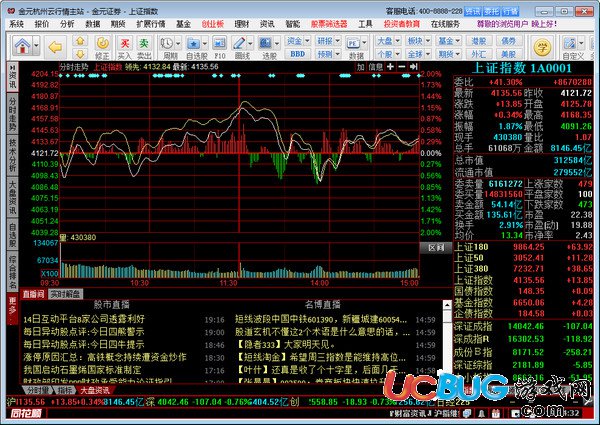Switch to the 大盘资讯 bottom tab
Viewport: 600px width, 425px height.
pos(95,391)
